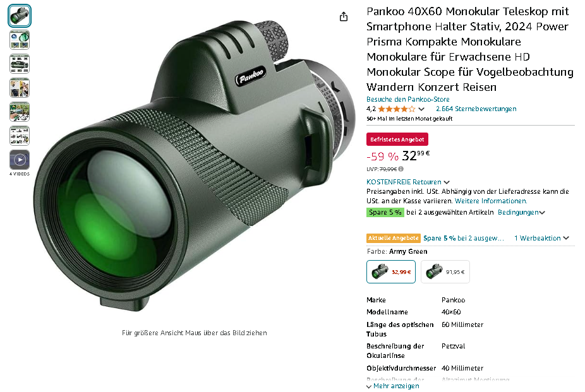Open the Weitere Informationen link
The image size is (585, 392).
tap(491, 201)
